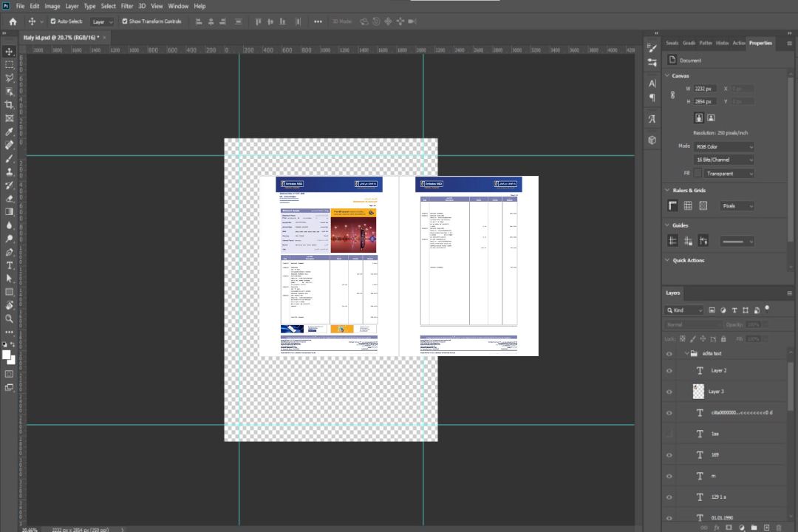Select the Crop tool

[x=9, y=105]
